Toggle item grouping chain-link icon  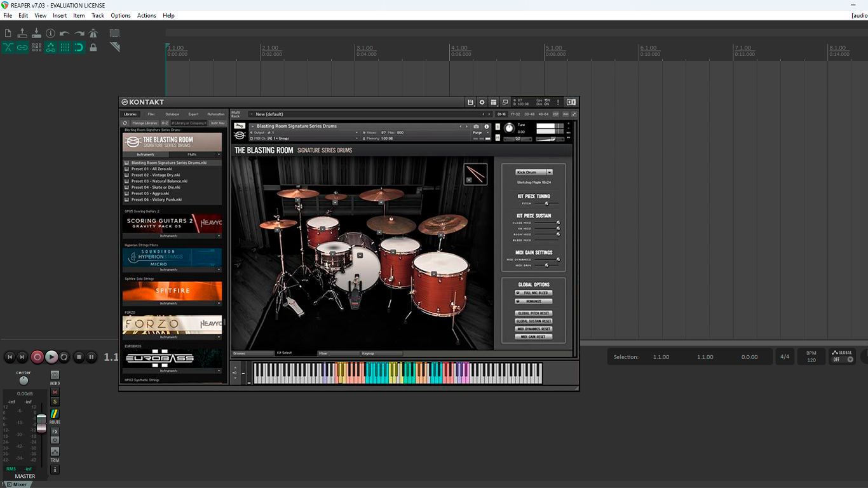tap(22, 47)
